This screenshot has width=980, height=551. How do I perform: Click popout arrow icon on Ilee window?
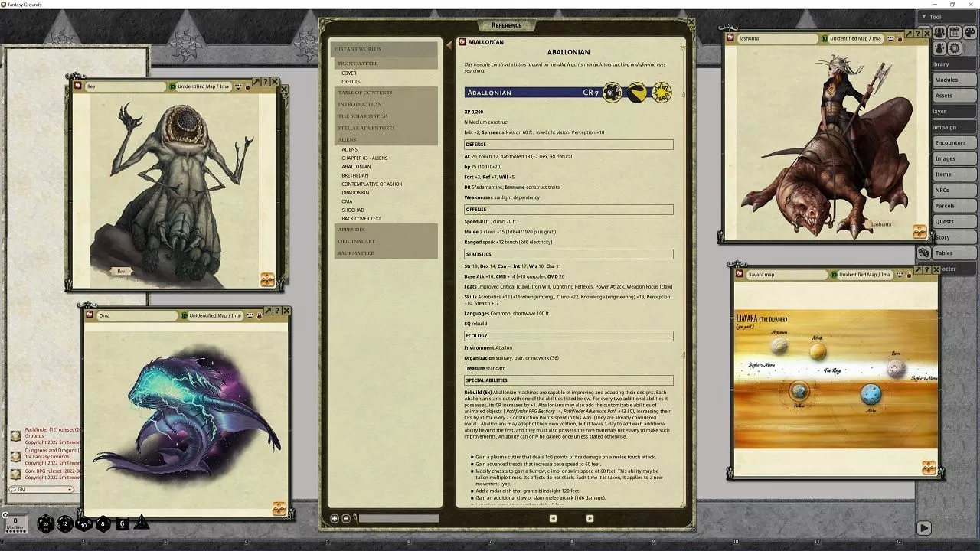[x=257, y=82]
